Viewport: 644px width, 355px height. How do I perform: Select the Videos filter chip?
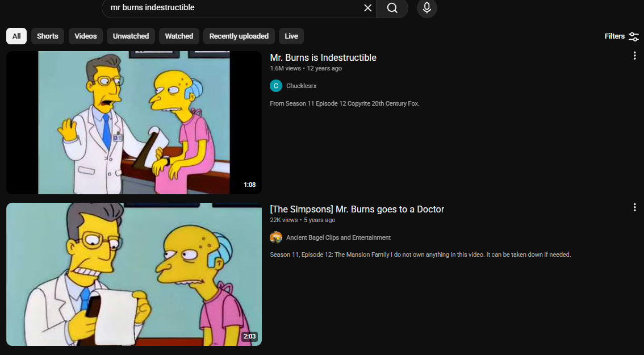(85, 36)
